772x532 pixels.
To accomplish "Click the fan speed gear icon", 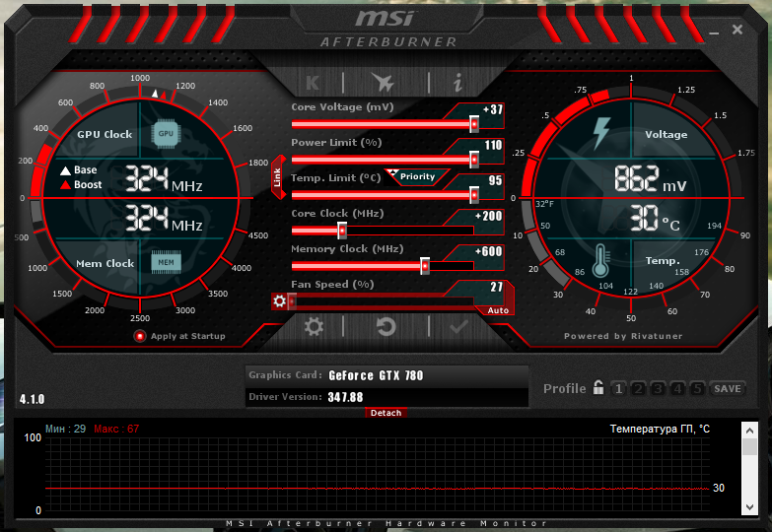I will 279,300.
